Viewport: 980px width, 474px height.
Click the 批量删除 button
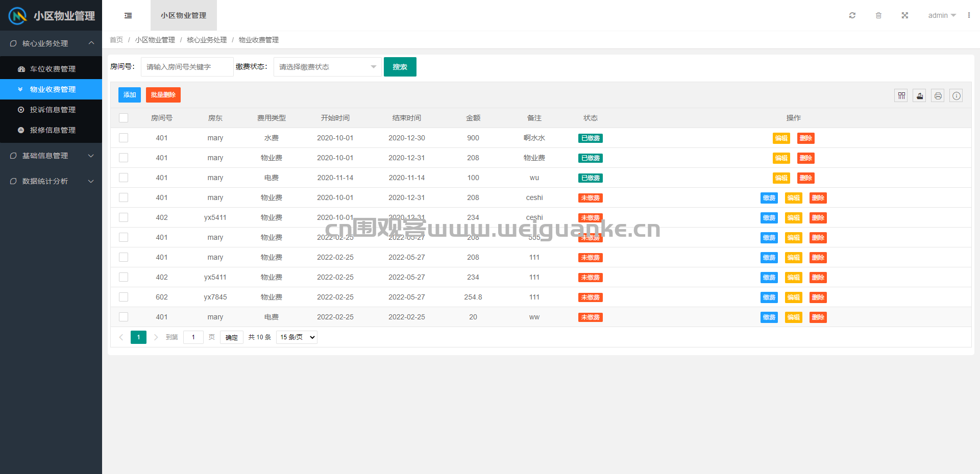163,95
